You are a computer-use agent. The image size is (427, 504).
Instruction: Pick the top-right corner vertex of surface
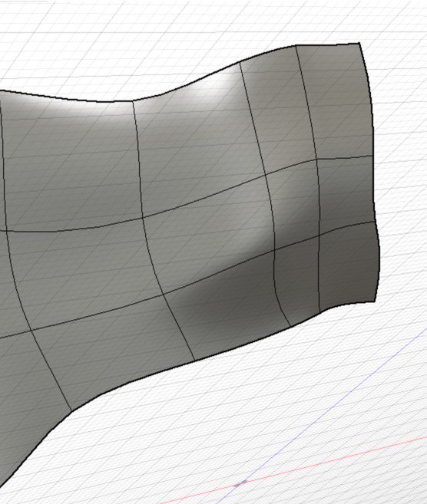pyautogui.click(x=359, y=43)
